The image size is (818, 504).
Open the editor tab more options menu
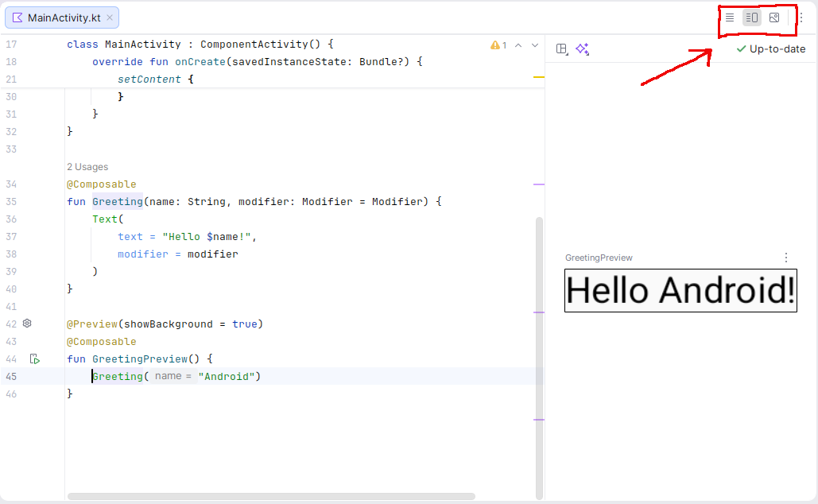(x=801, y=17)
